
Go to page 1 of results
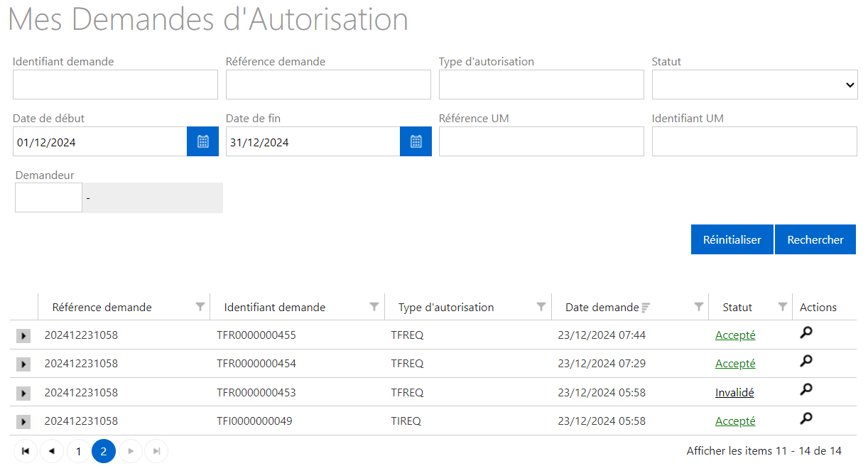[x=78, y=451]
